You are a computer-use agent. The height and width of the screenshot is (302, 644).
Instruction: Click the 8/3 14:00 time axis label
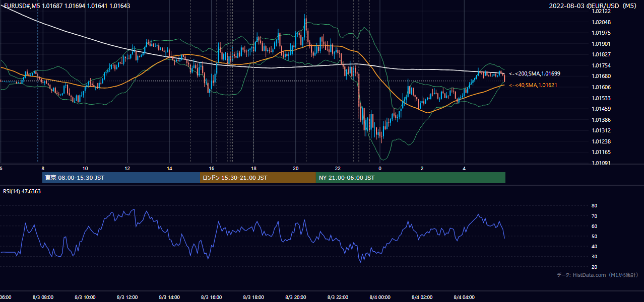pos(169,297)
